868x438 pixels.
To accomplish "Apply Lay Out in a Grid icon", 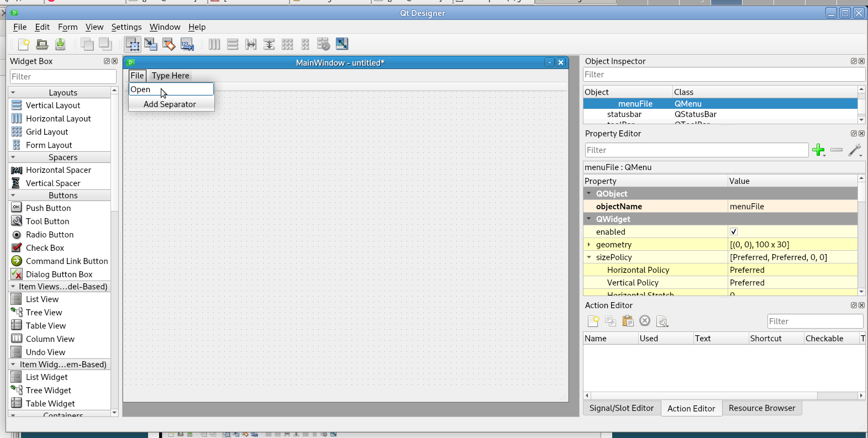I will coord(287,44).
